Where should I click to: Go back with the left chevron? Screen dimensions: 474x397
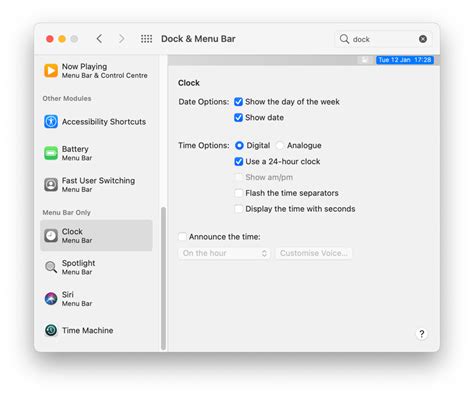tap(99, 39)
